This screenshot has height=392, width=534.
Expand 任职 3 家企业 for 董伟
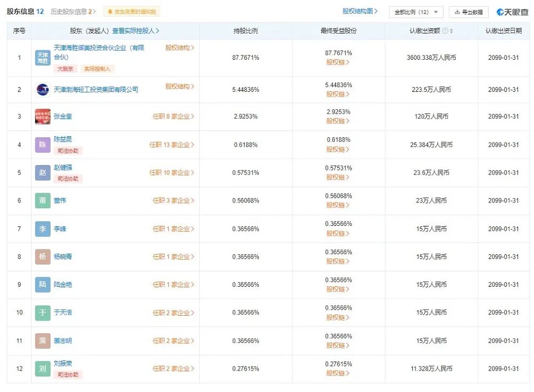174,201
